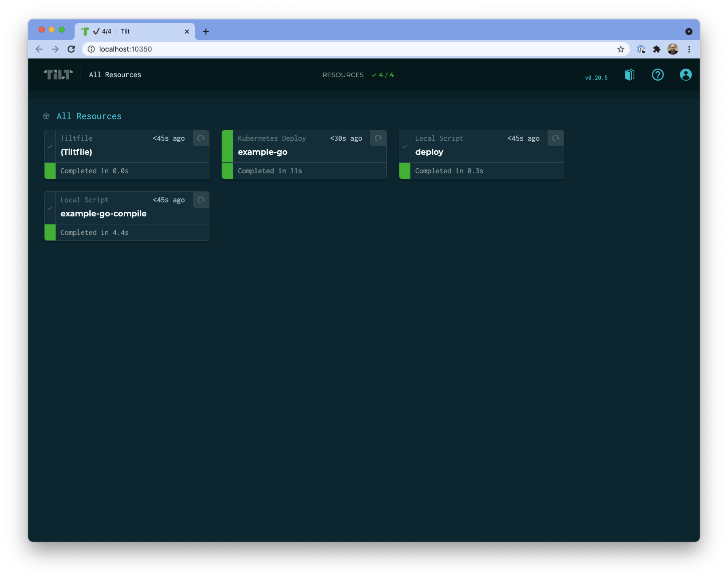Click the browser extensions puzzle icon

click(x=656, y=49)
